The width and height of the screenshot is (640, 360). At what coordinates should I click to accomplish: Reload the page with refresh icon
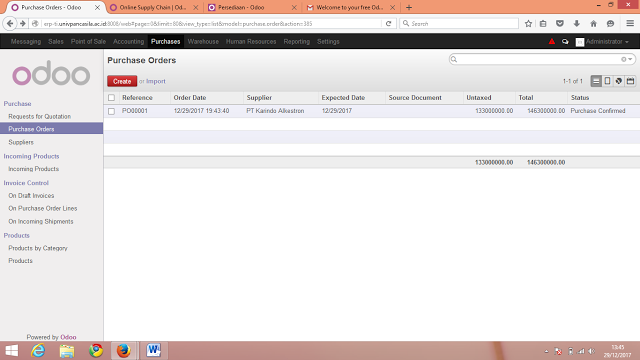389,24
